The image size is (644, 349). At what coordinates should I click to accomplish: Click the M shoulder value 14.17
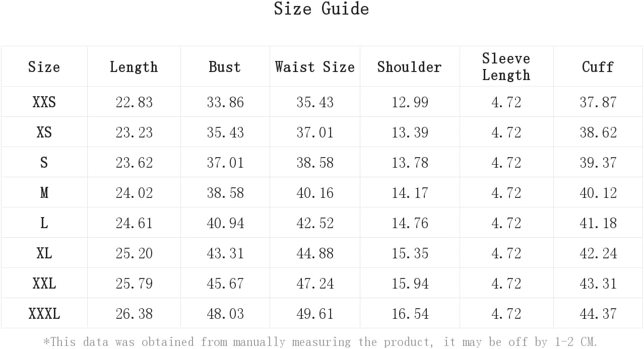(x=410, y=193)
